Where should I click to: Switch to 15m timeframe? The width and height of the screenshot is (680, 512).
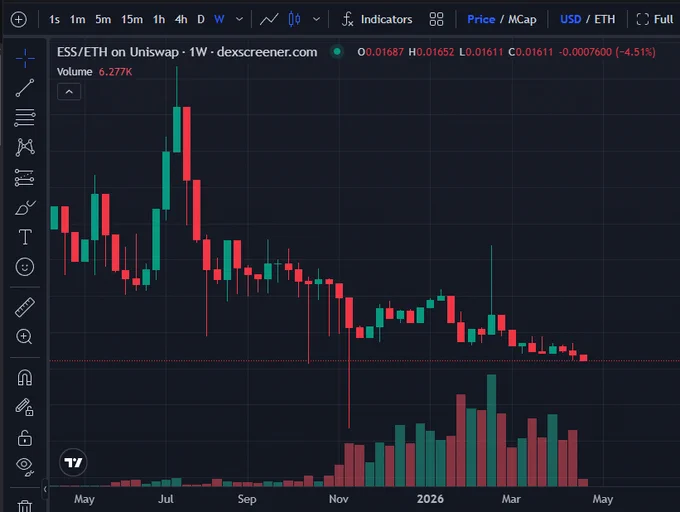132,20
